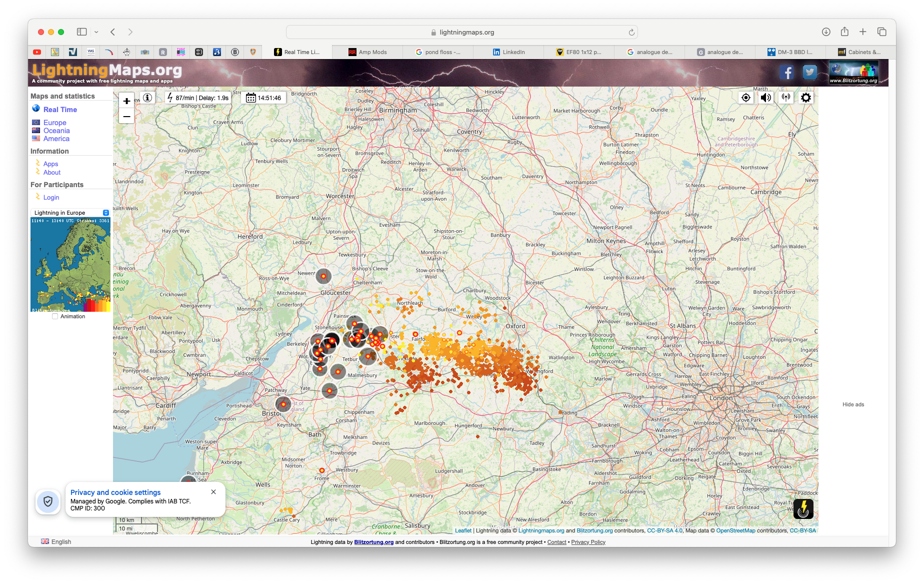
Task: Enable the Animation checkbox
Action: coord(55,316)
